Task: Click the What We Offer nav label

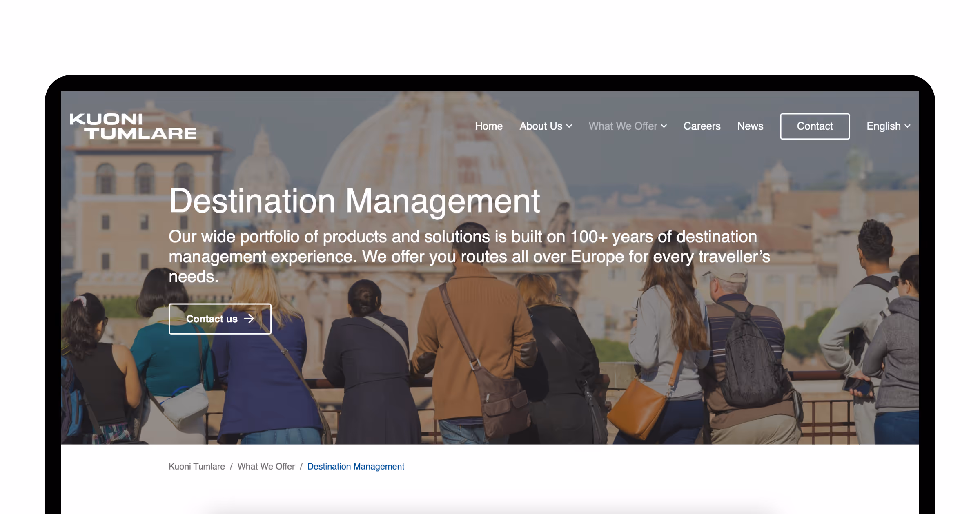Action: [623, 126]
